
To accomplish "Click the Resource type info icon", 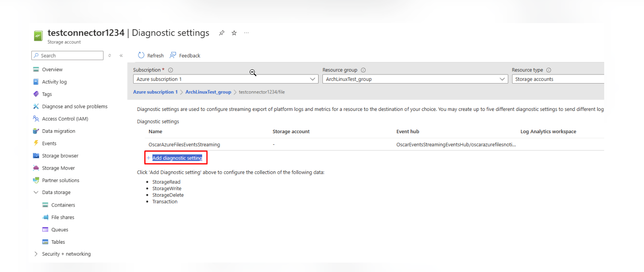I will point(549,70).
